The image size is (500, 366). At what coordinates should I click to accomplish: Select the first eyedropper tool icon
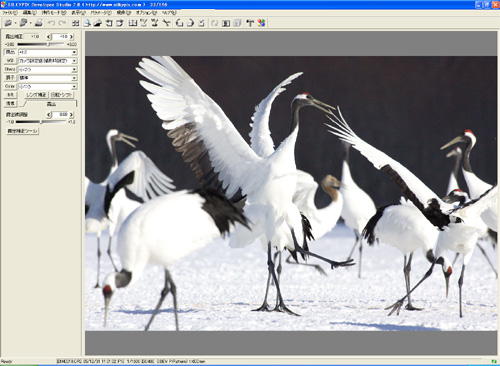[144, 23]
